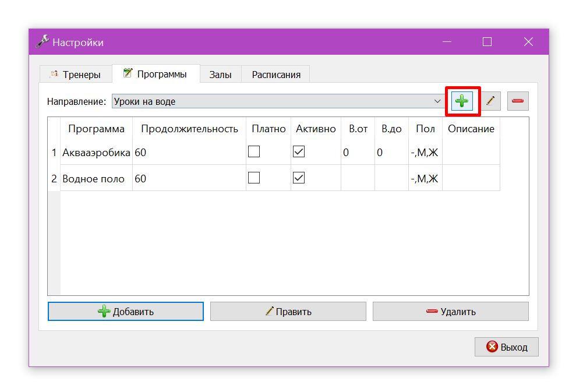Select the duration cell of Водное поло

point(189,179)
